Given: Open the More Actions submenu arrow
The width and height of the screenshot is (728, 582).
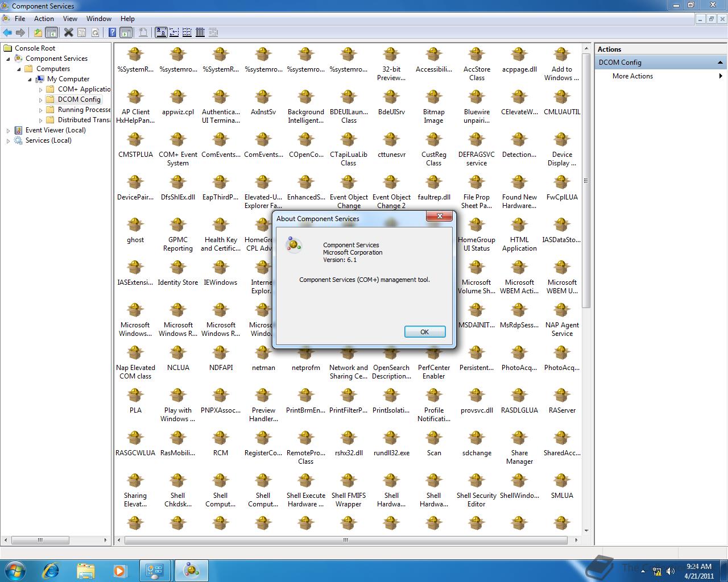Looking at the screenshot, I should (x=721, y=76).
